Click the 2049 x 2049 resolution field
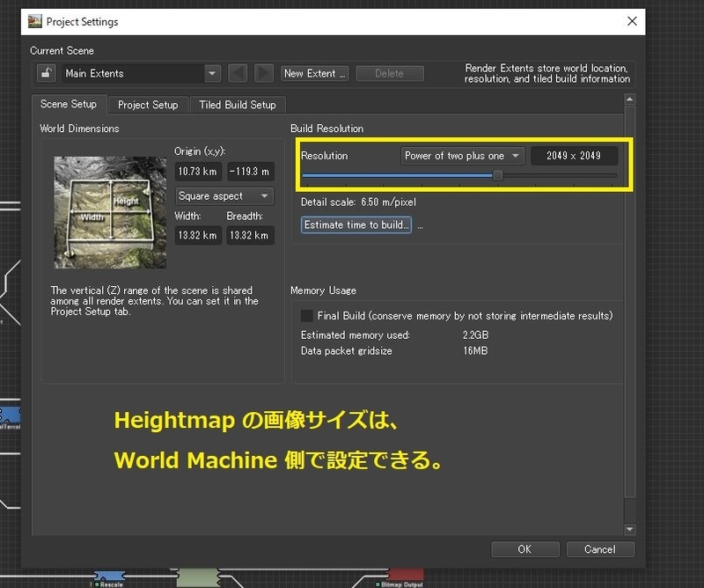The height and width of the screenshot is (588, 704). pyautogui.click(x=574, y=156)
